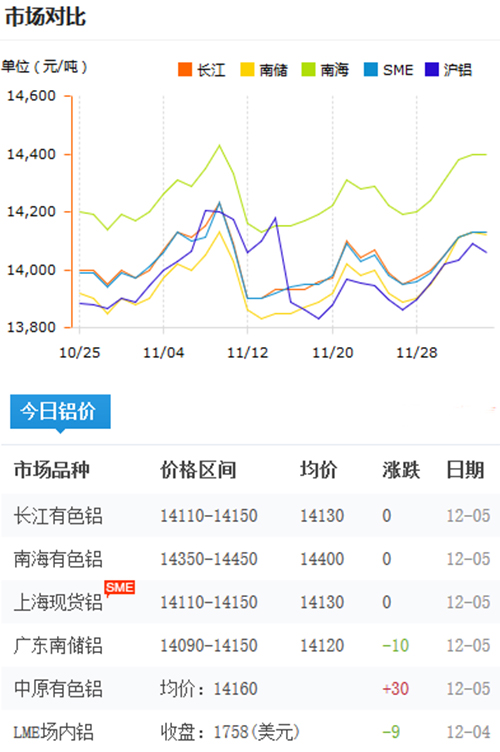Open the 长江有色铝 market row
The width and height of the screenshot is (500, 752).
pos(250,516)
